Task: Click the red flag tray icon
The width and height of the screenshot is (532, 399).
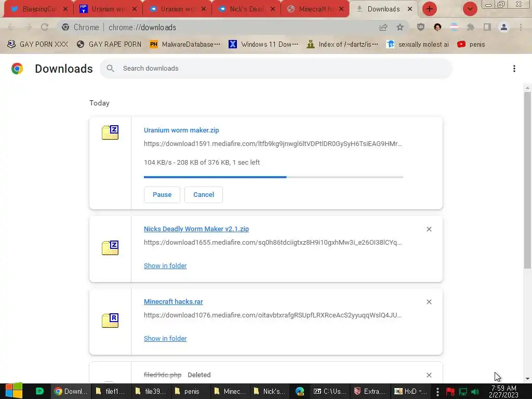Action: click(x=450, y=392)
